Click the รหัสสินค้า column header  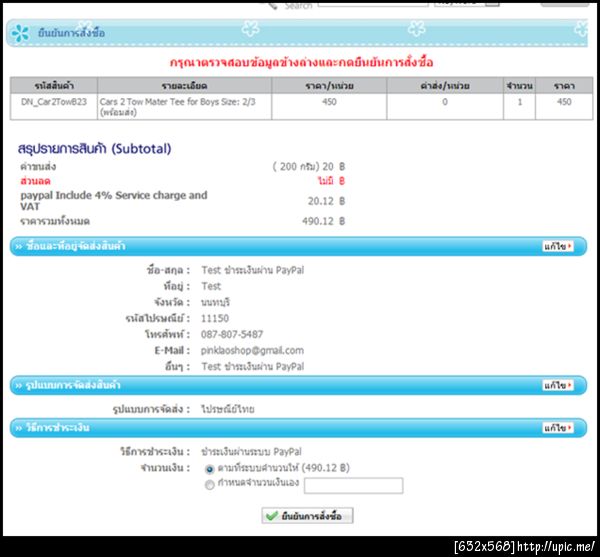click(x=54, y=86)
